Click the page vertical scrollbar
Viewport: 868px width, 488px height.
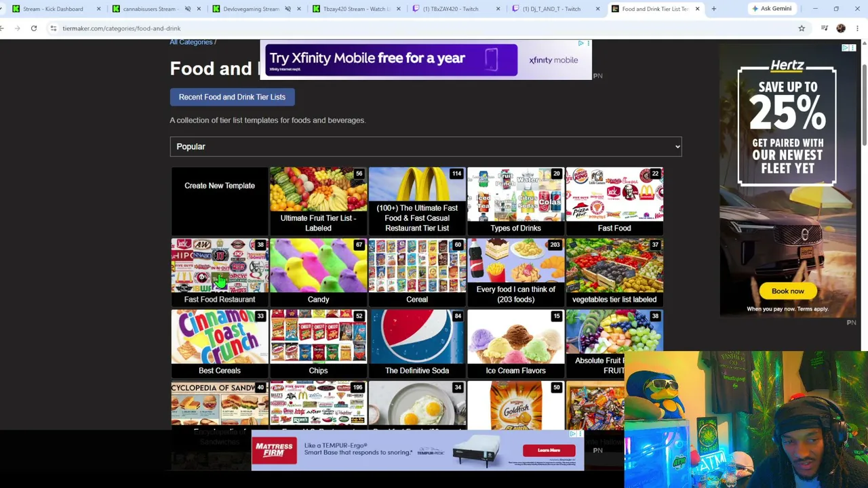pyautogui.click(x=865, y=105)
